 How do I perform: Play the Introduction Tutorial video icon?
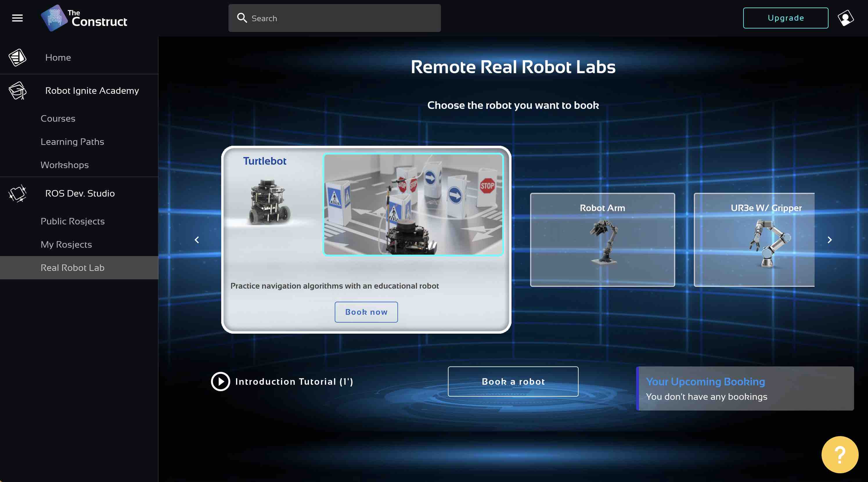click(x=220, y=382)
